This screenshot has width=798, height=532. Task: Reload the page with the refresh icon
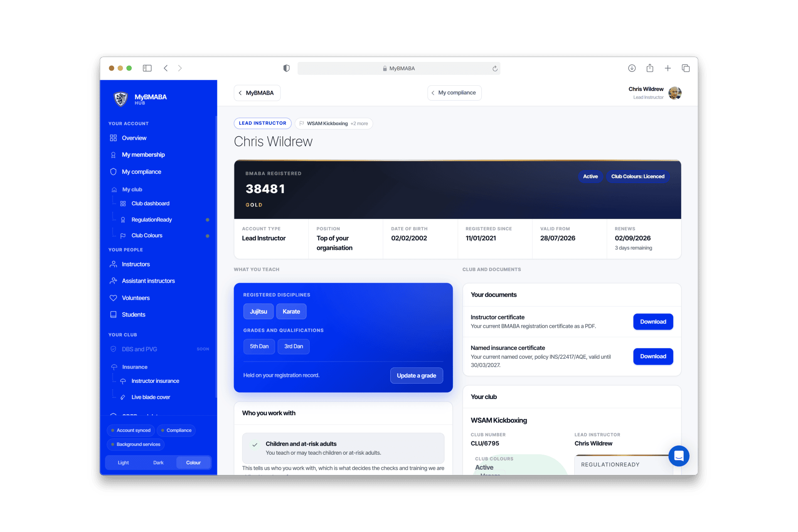pos(495,69)
